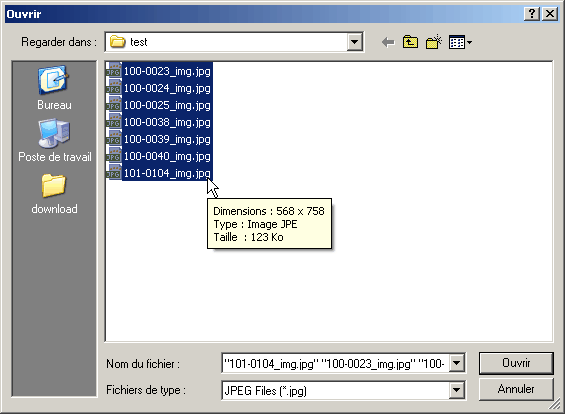Screen dimensions: 565x414
Task: Open Poste de travail shortcut
Action: (x=55, y=141)
